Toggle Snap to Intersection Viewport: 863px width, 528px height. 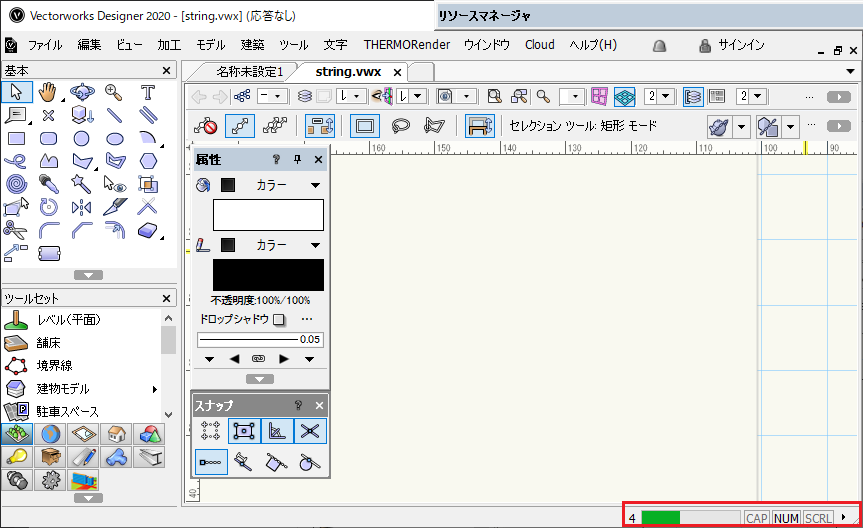[310, 431]
